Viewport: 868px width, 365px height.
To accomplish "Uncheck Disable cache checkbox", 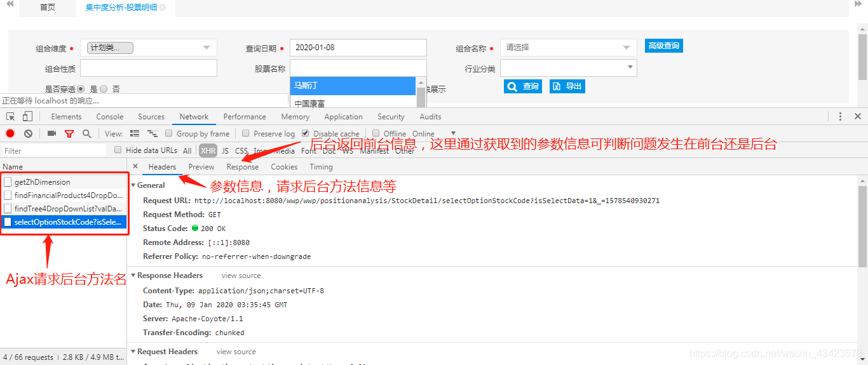I will (x=306, y=133).
